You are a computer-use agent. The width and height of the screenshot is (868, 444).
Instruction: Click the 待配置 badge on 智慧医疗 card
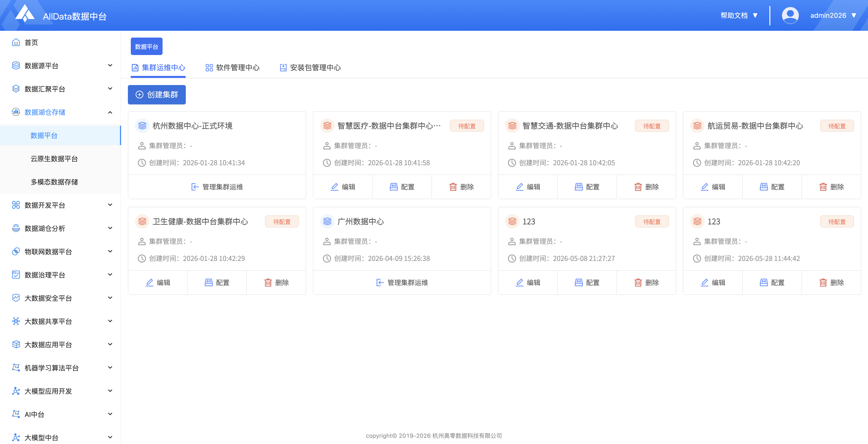(x=467, y=126)
